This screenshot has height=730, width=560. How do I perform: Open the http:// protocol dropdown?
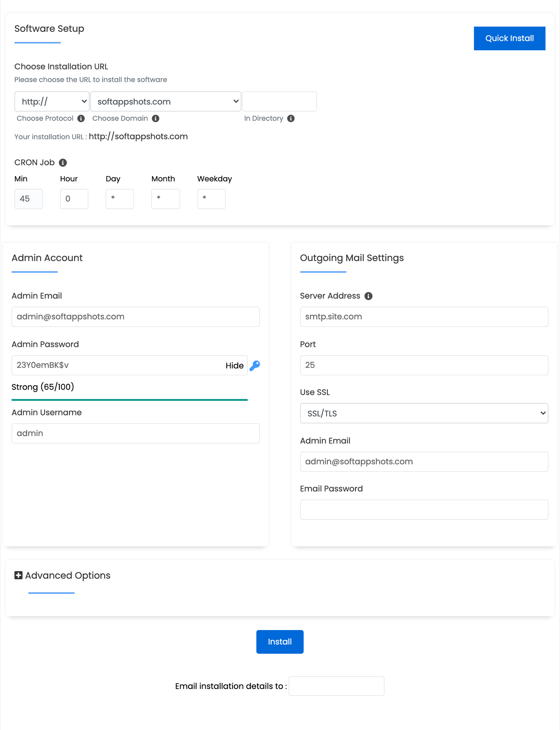[52, 101]
